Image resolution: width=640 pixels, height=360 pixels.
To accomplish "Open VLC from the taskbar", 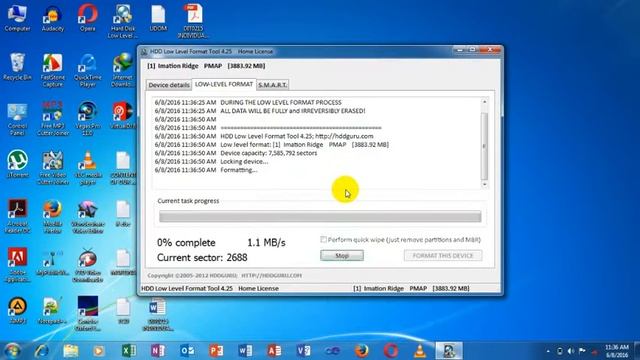I will 420,351.
